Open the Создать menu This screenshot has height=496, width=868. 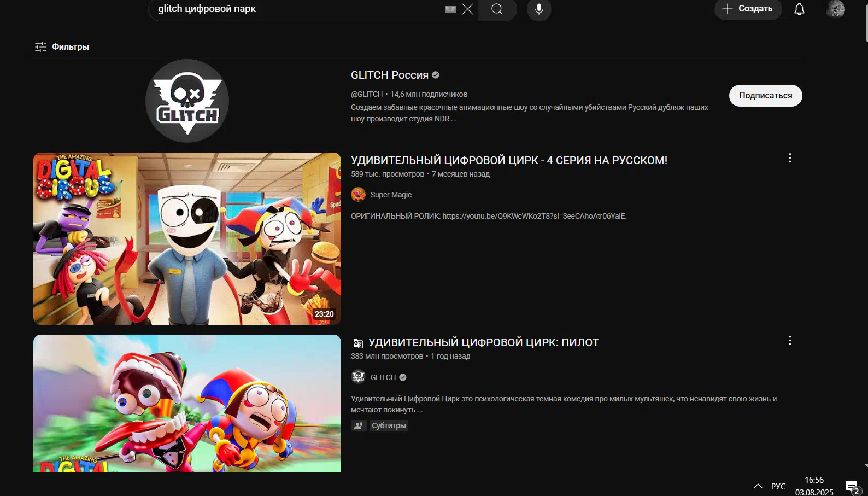[x=748, y=9]
